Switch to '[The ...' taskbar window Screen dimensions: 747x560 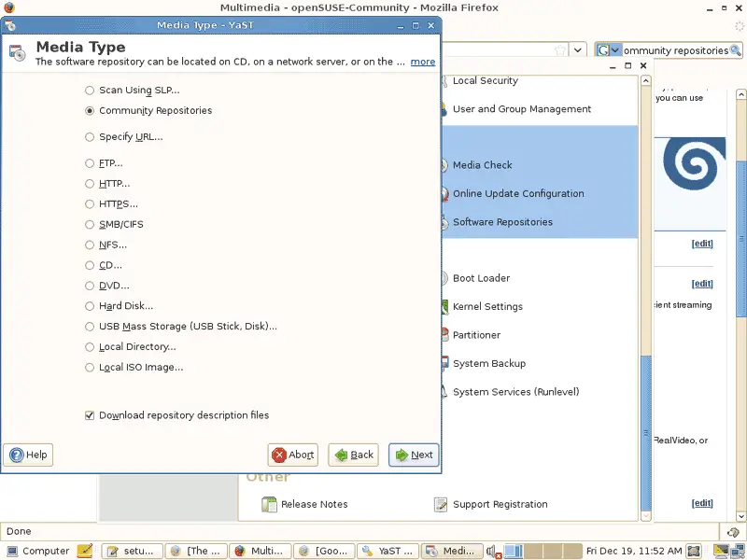(196, 551)
